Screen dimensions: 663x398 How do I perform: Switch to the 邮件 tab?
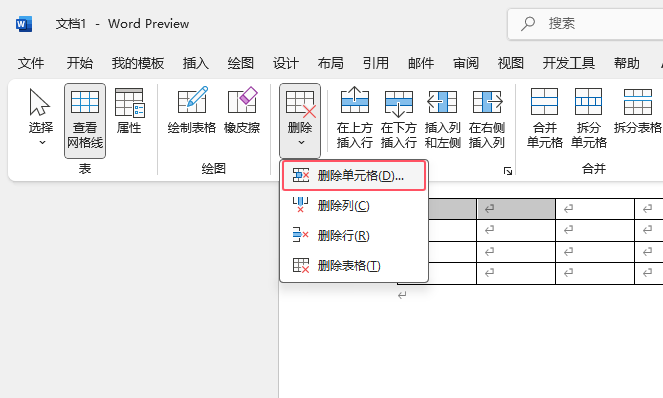coord(421,63)
